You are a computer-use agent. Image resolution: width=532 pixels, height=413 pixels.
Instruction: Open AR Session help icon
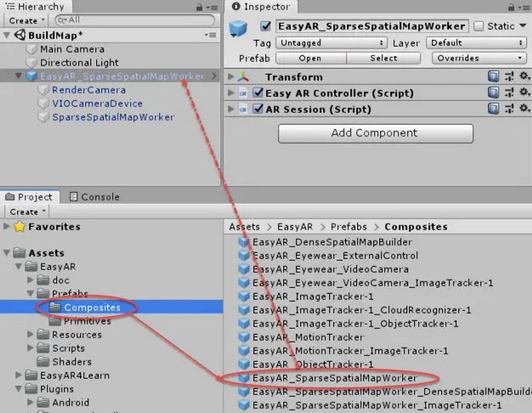[493, 109]
